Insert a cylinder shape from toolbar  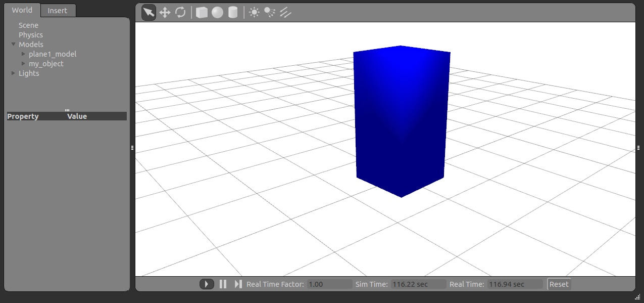point(233,13)
